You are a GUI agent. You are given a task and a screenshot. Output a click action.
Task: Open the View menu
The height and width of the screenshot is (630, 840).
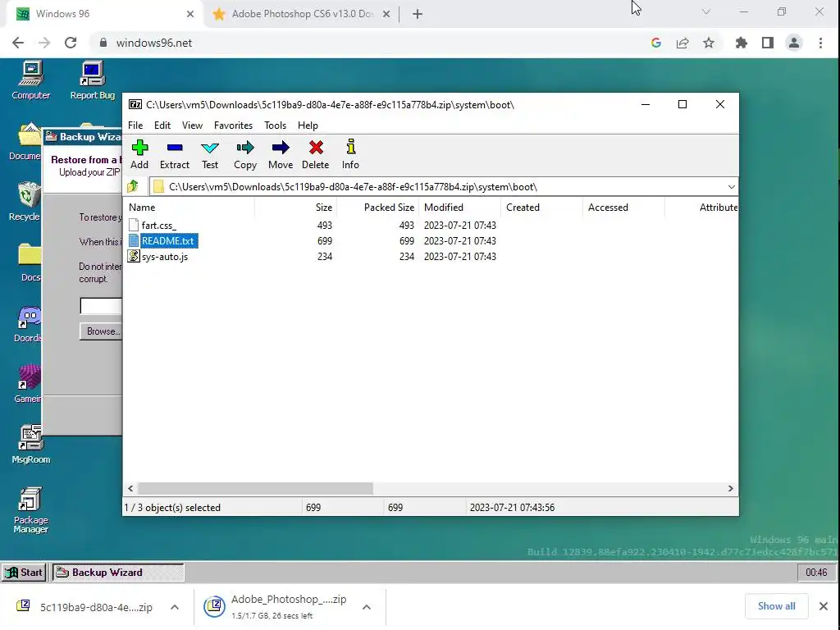click(192, 126)
